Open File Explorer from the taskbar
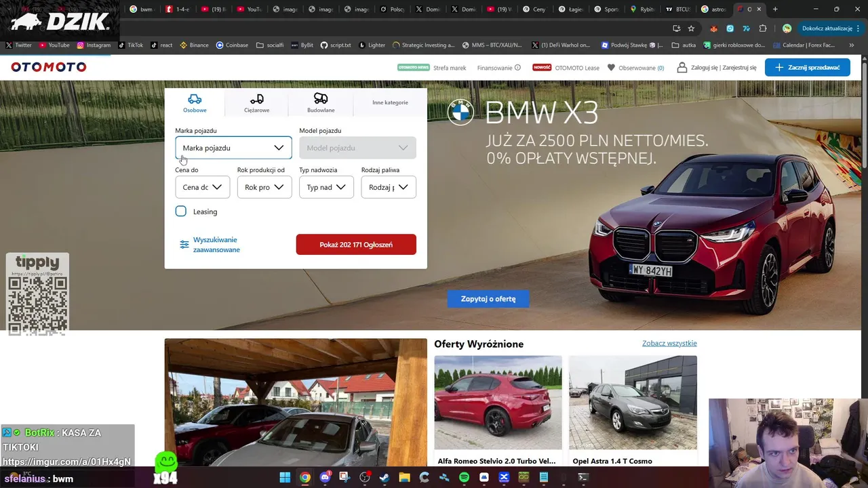Viewport: 868px width, 488px height. (404, 477)
